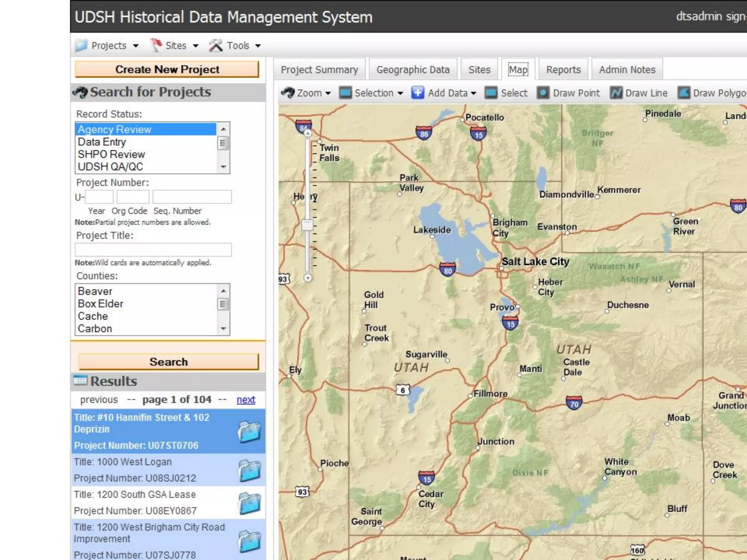This screenshot has width=747, height=560.
Task: Activate the Draw Line tool
Action: point(639,93)
